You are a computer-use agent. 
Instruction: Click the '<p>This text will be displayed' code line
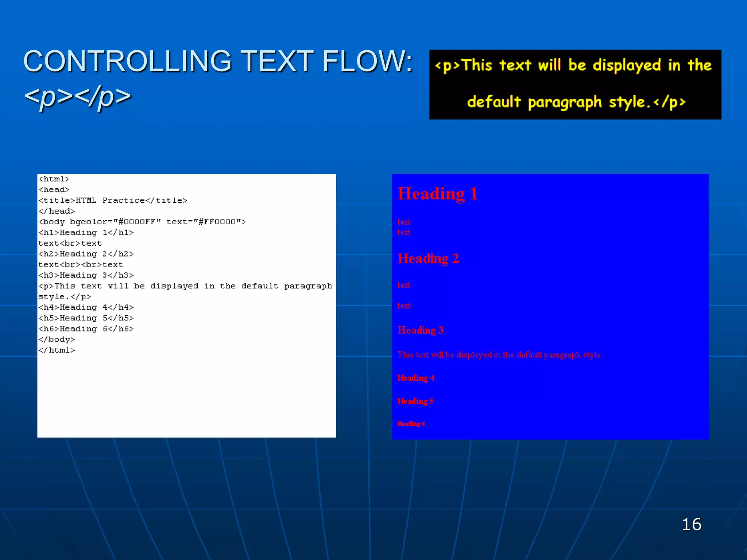[185, 286]
